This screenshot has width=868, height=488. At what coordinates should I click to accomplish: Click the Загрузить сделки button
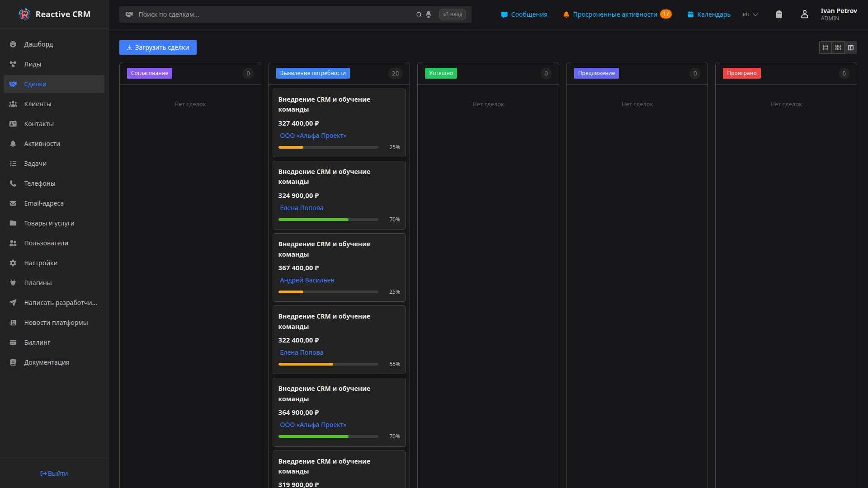tap(158, 47)
